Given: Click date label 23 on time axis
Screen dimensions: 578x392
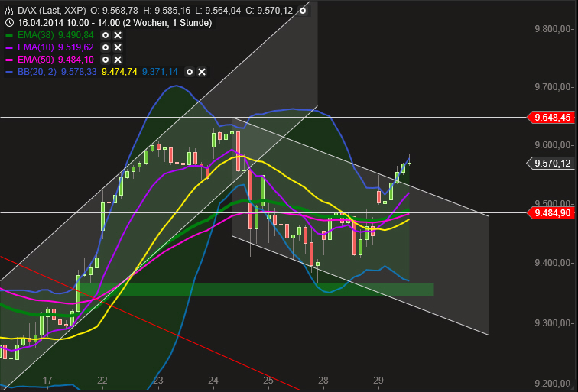Looking at the screenshot, I should click(157, 381).
